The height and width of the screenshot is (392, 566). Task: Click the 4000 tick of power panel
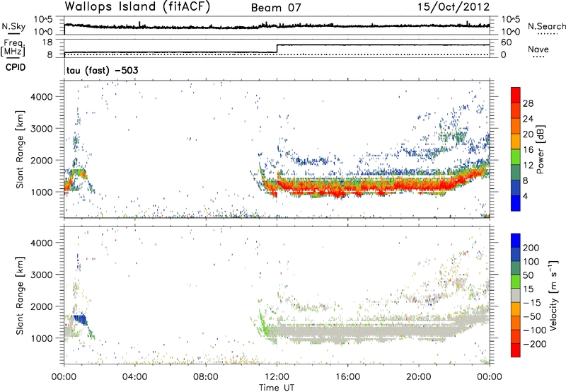point(41,97)
